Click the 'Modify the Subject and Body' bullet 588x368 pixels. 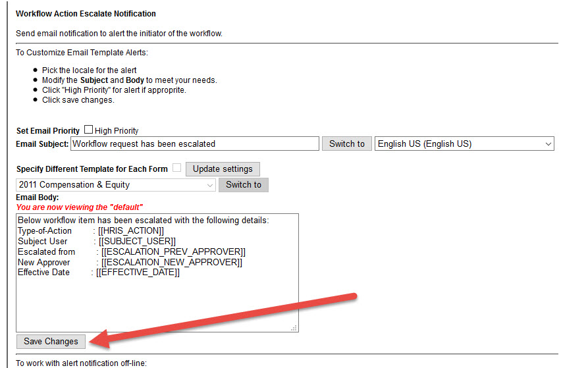coord(129,80)
